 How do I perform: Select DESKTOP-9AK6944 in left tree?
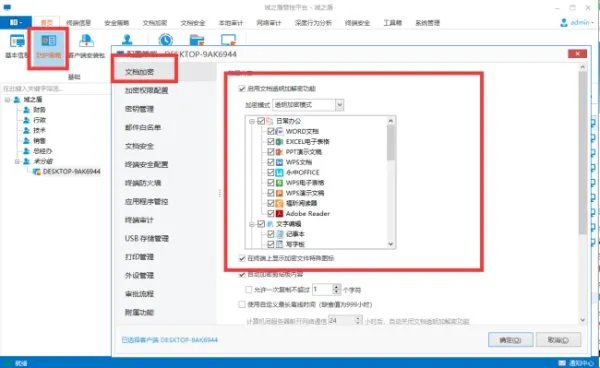[72, 172]
